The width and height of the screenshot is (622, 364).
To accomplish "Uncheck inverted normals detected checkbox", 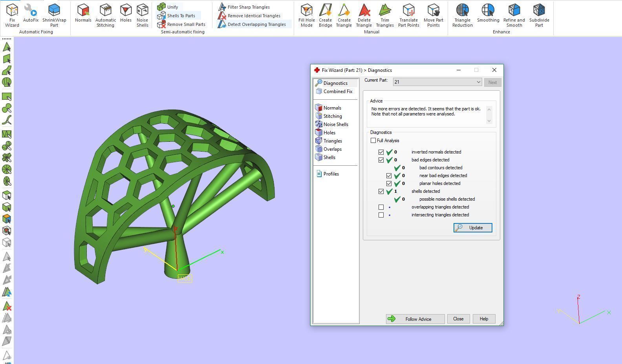I will pos(381,152).
